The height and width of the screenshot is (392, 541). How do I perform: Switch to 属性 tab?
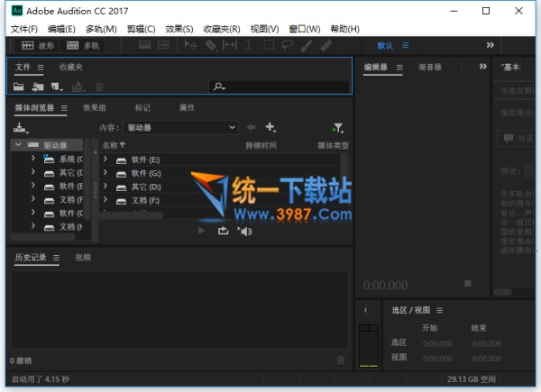[187, 108]
